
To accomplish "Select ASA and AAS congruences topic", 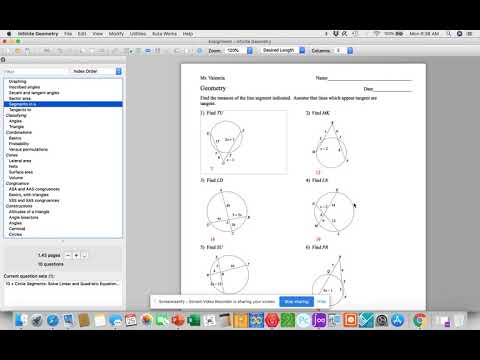I will (34, 189).
